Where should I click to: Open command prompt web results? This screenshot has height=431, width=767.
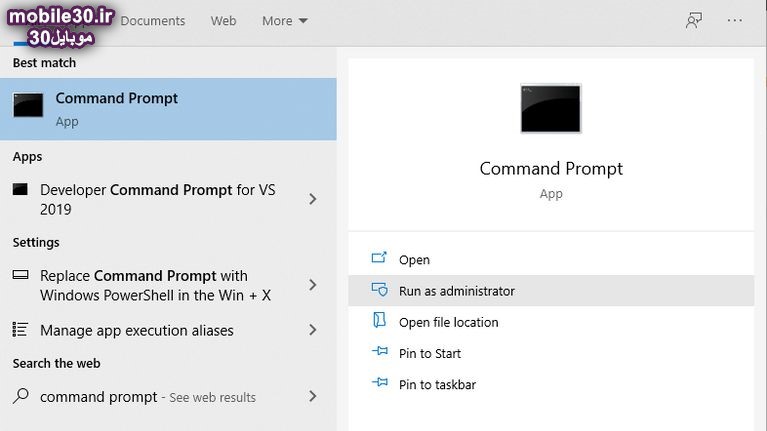coord(150,397)
